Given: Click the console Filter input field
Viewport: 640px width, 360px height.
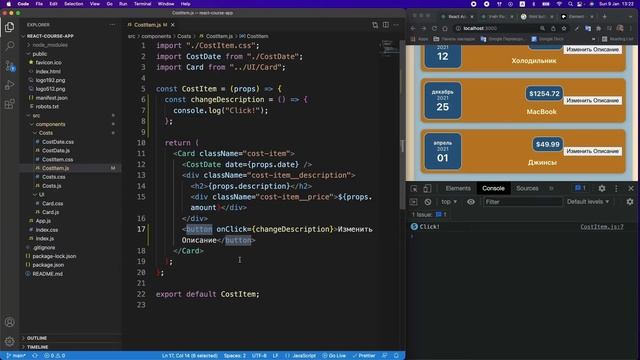Looking at the screenshot, I should click(522, 202).
